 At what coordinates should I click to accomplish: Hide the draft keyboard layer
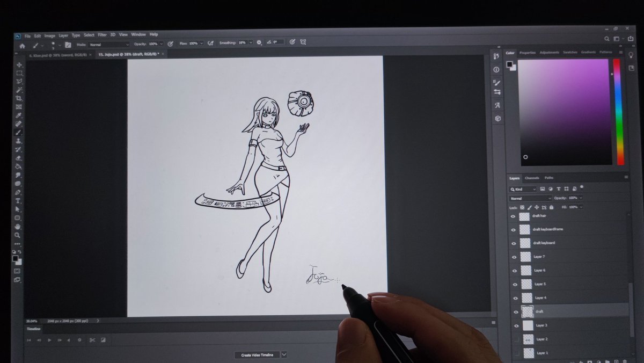514,243
